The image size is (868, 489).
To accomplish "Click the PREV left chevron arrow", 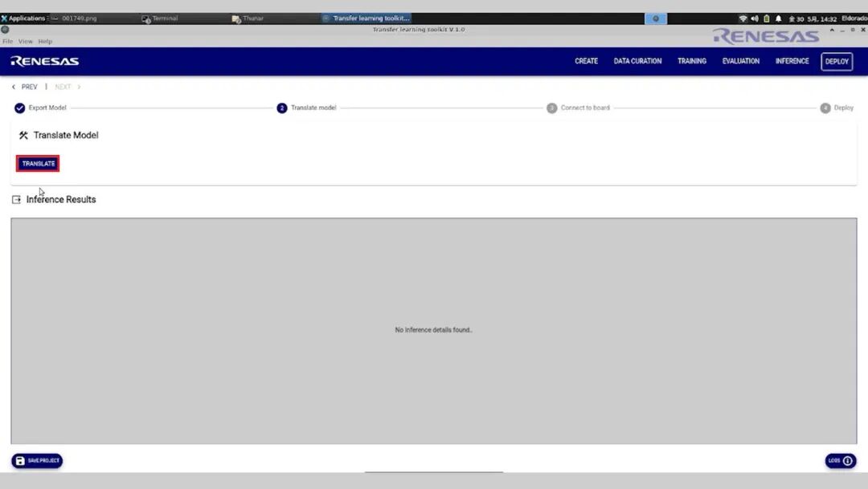I will 14,87.
